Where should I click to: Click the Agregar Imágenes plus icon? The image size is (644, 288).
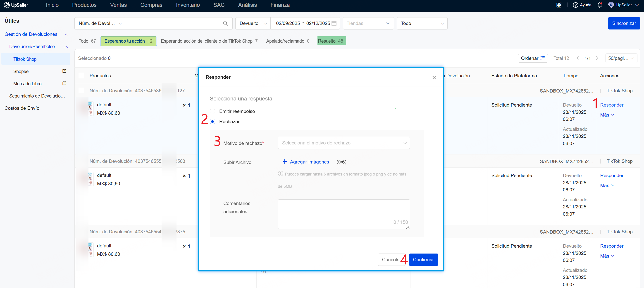click(x=284, y=161)
